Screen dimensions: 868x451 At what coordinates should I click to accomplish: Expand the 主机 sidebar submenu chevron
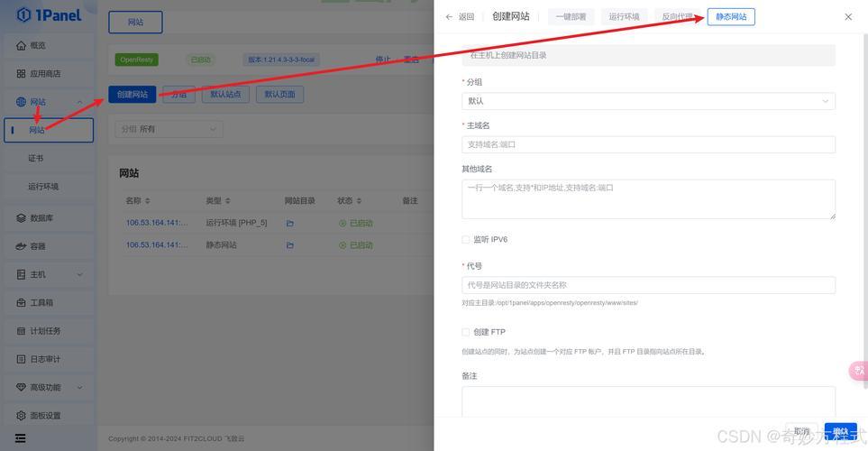point(79,274)
